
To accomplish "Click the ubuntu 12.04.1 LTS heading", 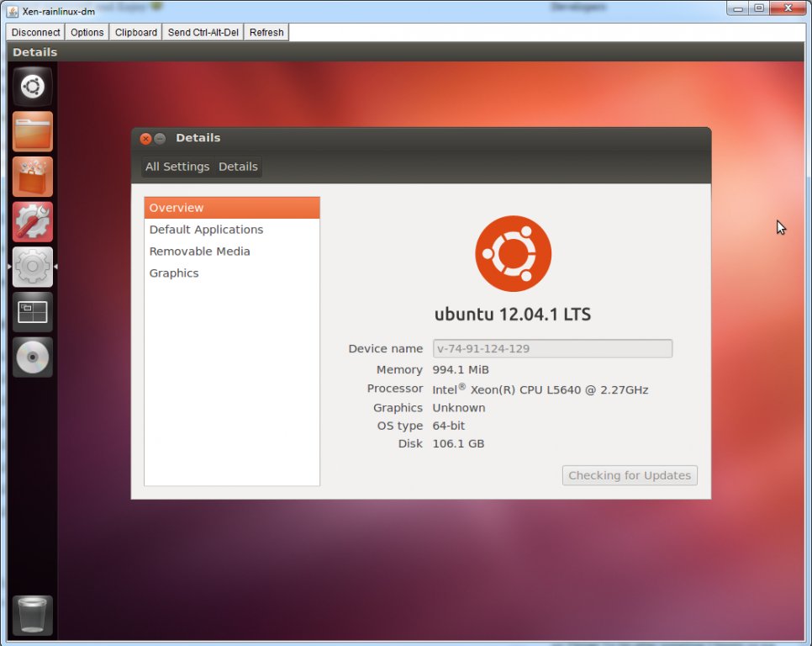I will point(513,314).
